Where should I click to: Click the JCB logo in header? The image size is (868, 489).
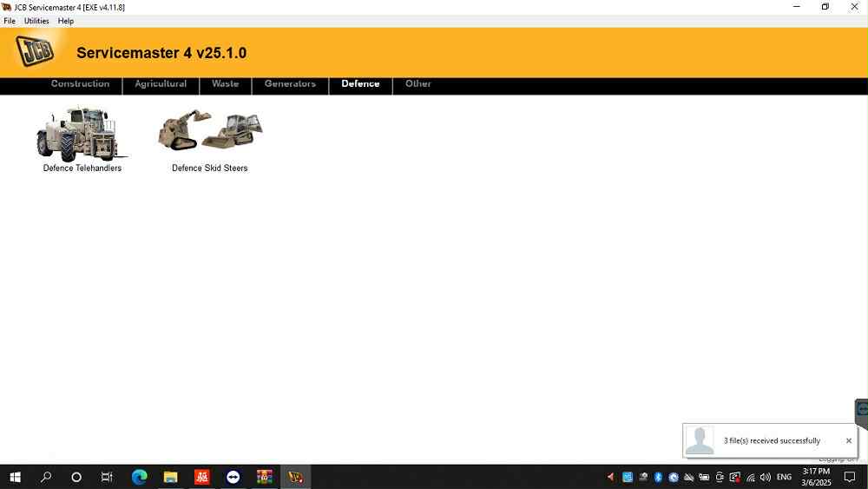[35, 51]
